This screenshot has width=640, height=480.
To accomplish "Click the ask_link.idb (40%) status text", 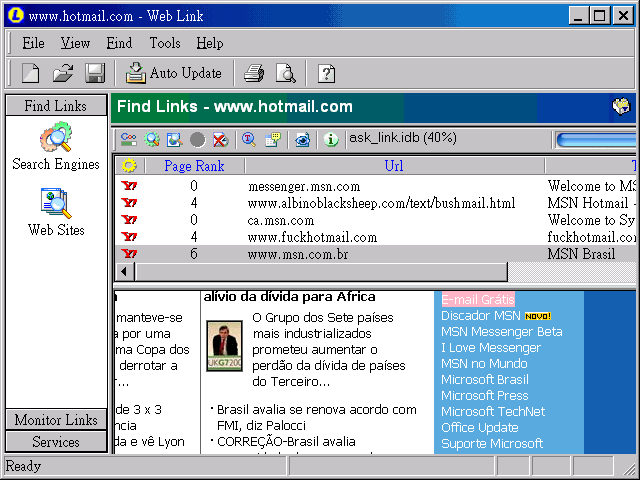I will point(403,138).
